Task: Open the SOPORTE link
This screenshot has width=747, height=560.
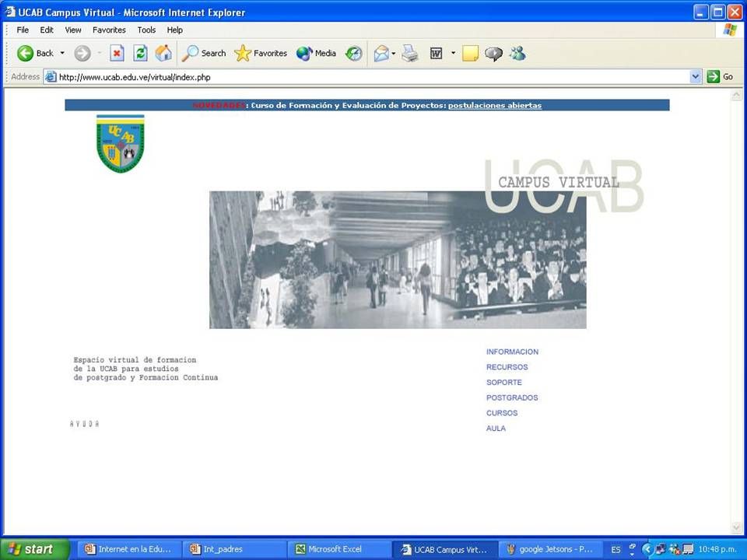Action: (504, 383)
